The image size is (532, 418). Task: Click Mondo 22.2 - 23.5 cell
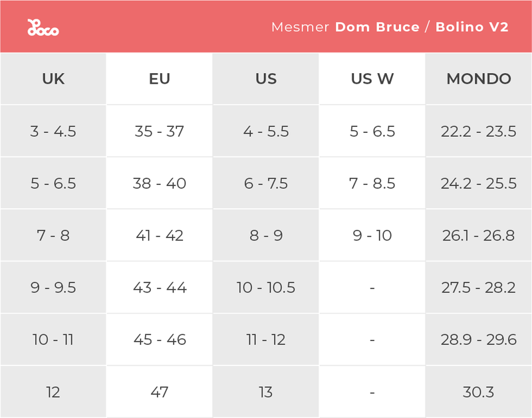pos(479,132)
